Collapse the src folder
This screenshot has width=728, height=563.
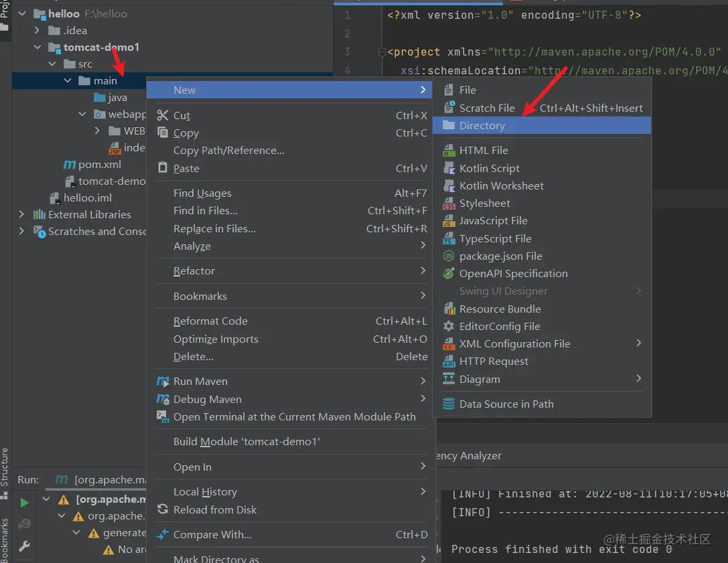click(x=52, y=64)
